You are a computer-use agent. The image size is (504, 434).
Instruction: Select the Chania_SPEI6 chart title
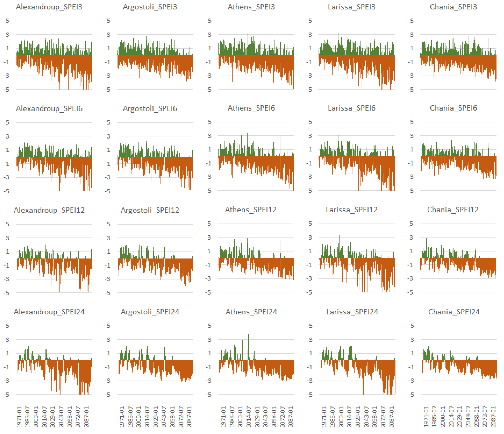453,108
